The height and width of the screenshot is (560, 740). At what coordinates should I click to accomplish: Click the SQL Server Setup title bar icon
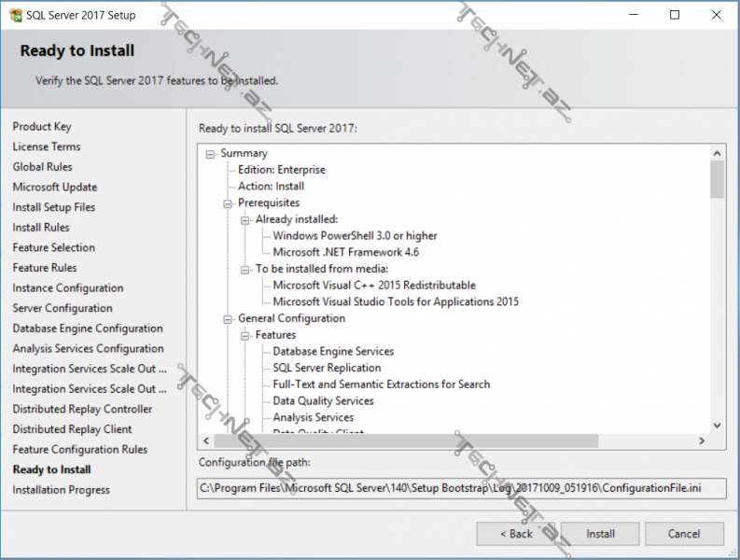tap(15, 15)
